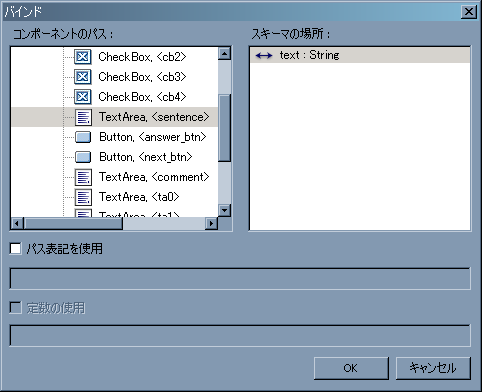Click the Button answer_btn icon

(x=83, y=137)
